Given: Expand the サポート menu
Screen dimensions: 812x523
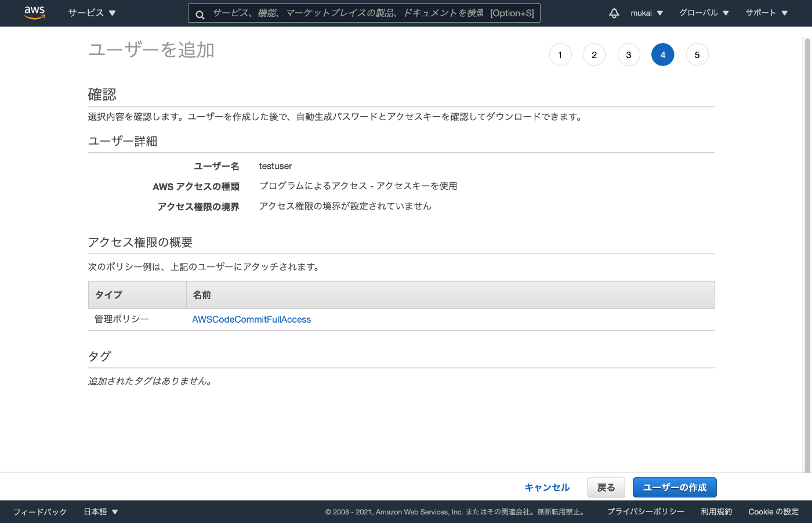Looking at the screenshot, I should (767, 13).
